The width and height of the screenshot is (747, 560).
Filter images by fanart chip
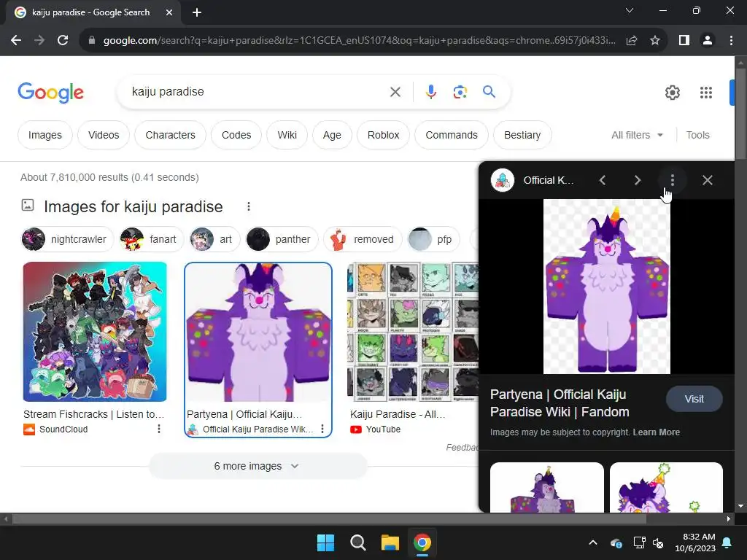(152, 239)
